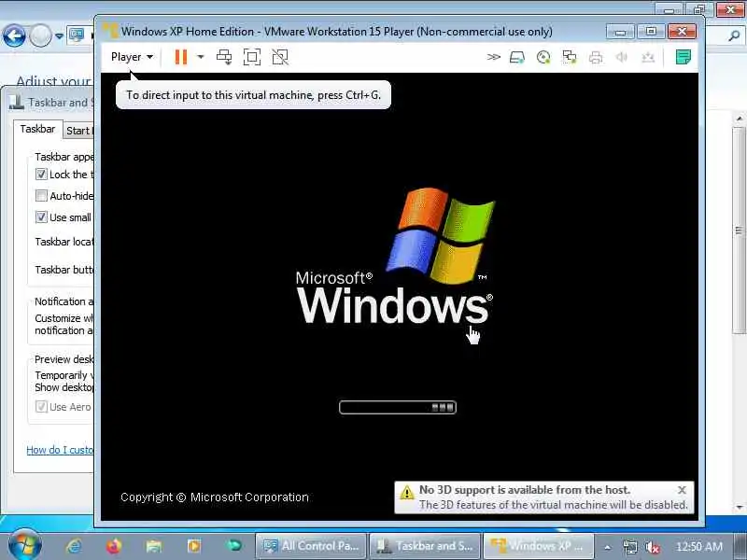Open the Windows Start orb

pyautogui.click(x=25, y=545)
